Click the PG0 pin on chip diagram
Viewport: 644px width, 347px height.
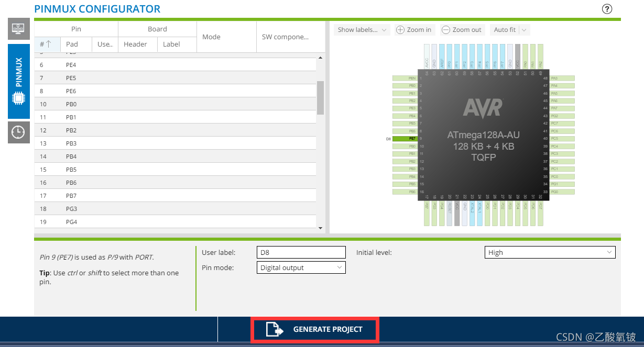pyautogui.click(x=562, y=192)
